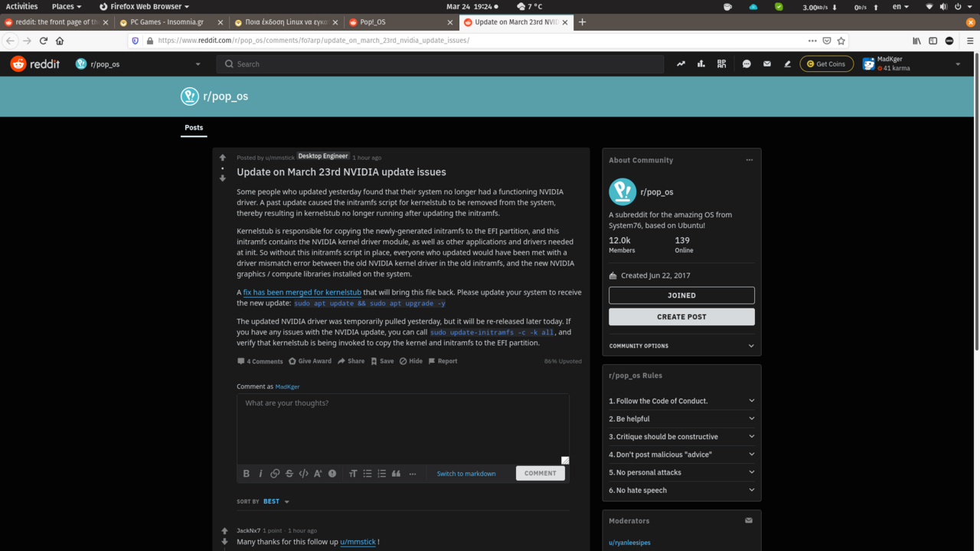Expand rule 1 Follow the Code of Conduct
The width and height of the screenshot is (980, 551).
[681, 401]
